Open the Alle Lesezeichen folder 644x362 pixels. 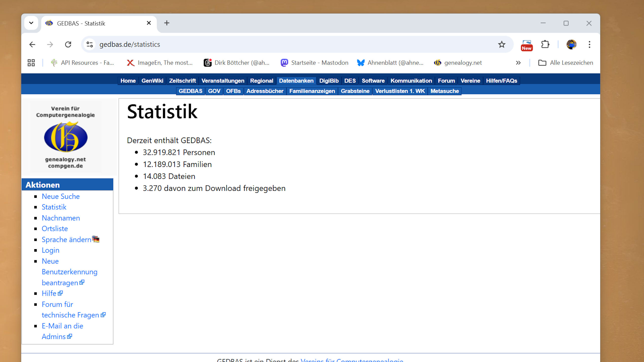pyautogui.click(x=566, y=63)
